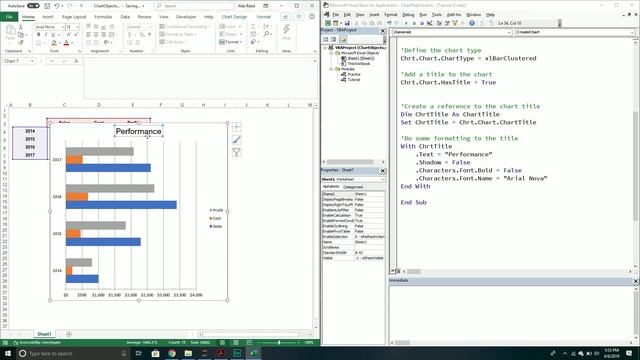Switch to the Page Layout ribbon tab

(74, 17)
